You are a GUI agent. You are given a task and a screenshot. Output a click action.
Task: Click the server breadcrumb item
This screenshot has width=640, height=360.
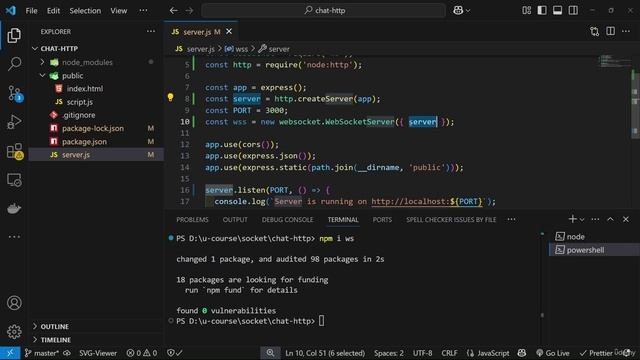[x=274, y=49]
